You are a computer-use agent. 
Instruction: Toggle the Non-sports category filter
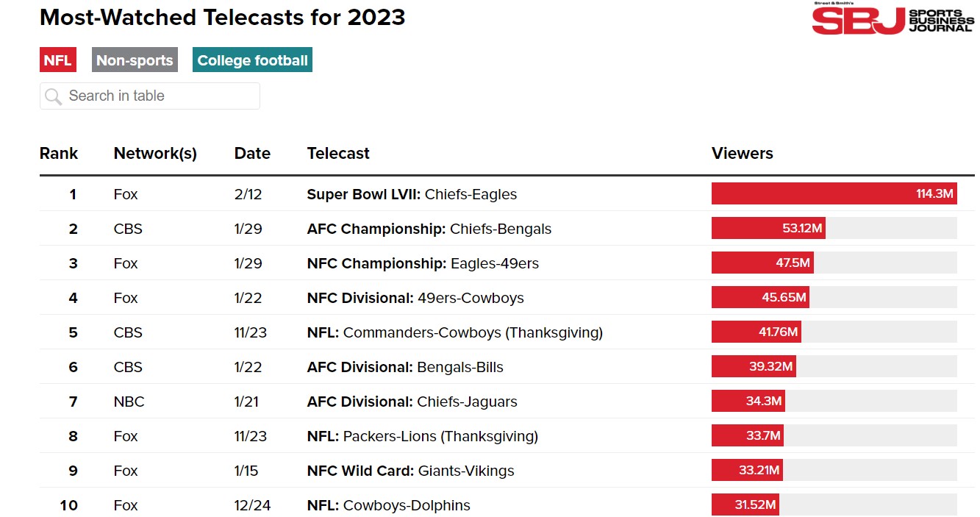tap(135, 60)
